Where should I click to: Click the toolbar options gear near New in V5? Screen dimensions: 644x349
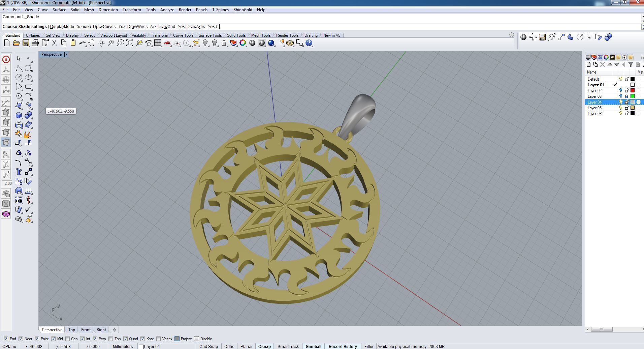[x=511, y=35]
